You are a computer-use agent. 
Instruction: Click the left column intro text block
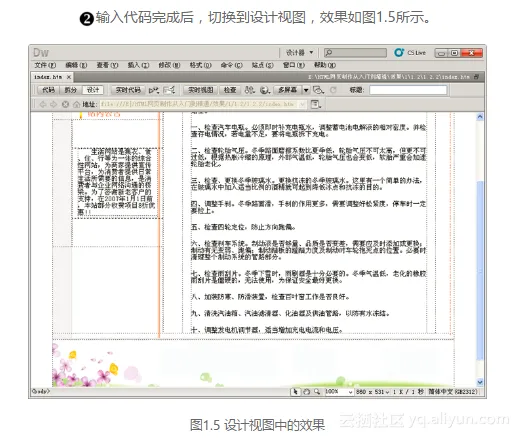click(x=115, y=182)
